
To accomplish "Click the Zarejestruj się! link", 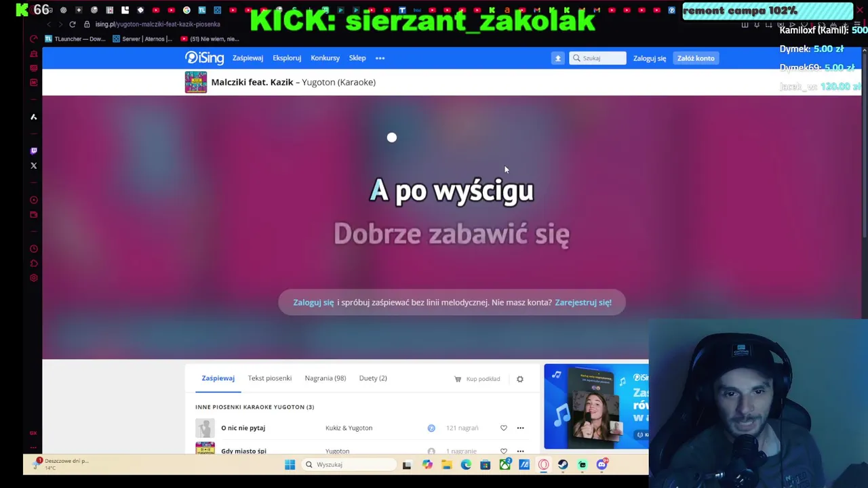I will tap(583, 302).
